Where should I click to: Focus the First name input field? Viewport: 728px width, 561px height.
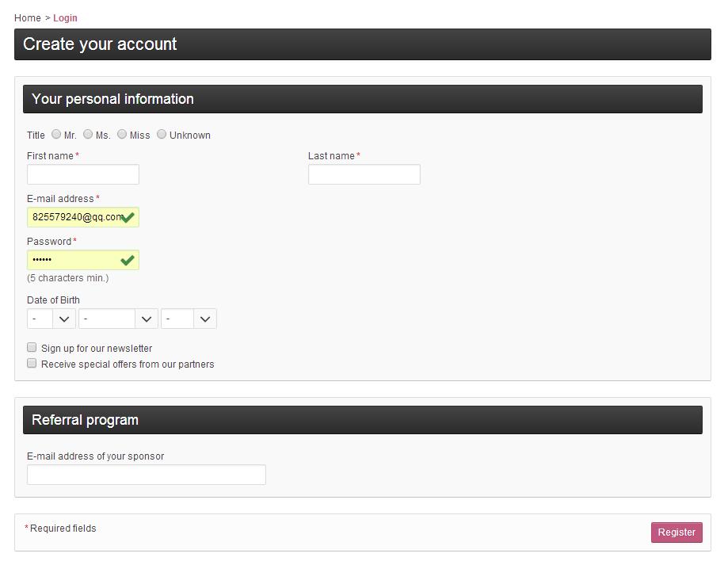point(83,174)
